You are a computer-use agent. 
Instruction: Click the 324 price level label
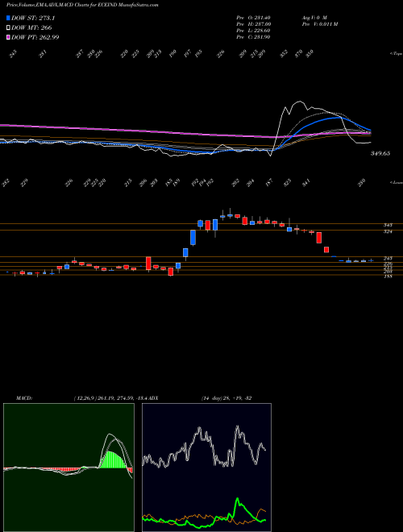point(388,231)
